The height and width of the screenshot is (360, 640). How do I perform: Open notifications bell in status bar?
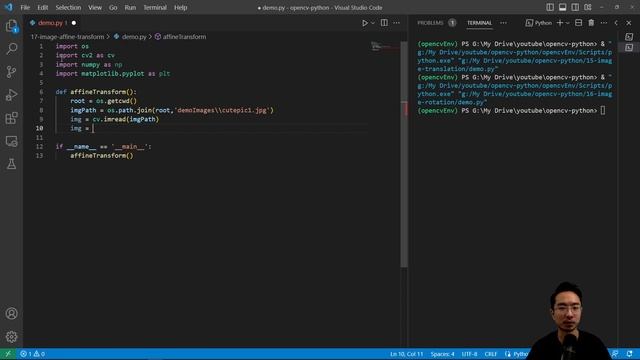[x=629, y=354]
